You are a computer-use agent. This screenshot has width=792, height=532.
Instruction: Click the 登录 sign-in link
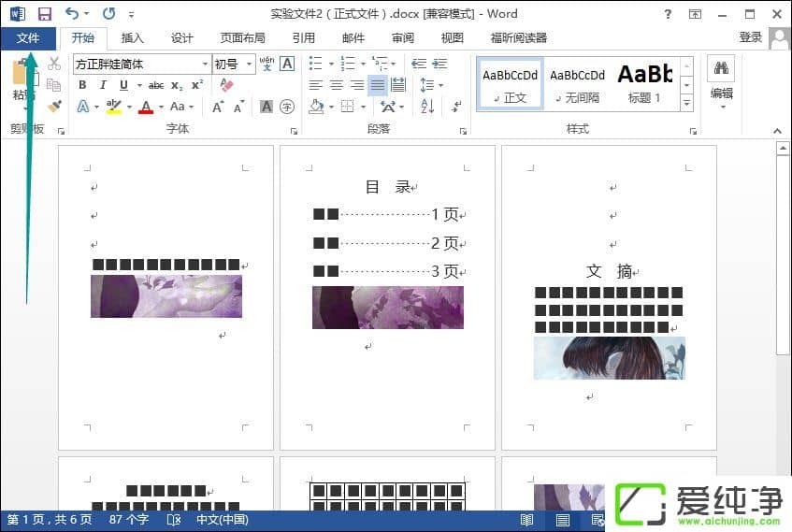(750, 37)
